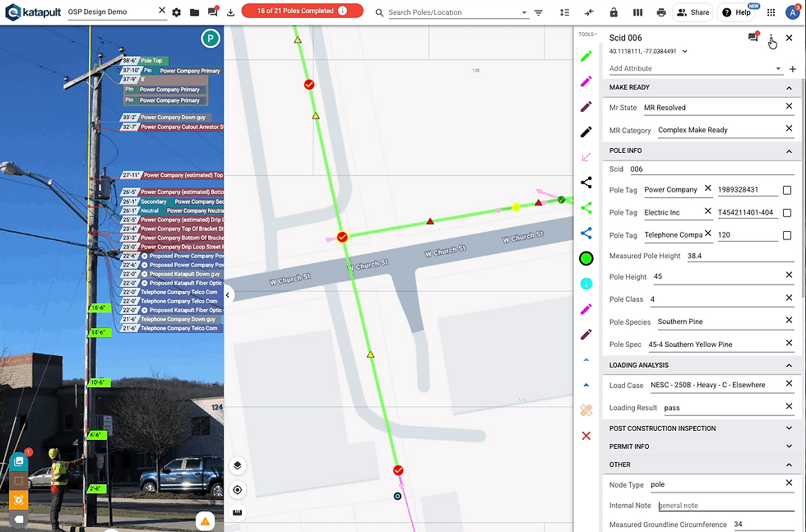Select the bandage patch tool
This screenshot has width=806, height=532.
click(x=586, y=410)
